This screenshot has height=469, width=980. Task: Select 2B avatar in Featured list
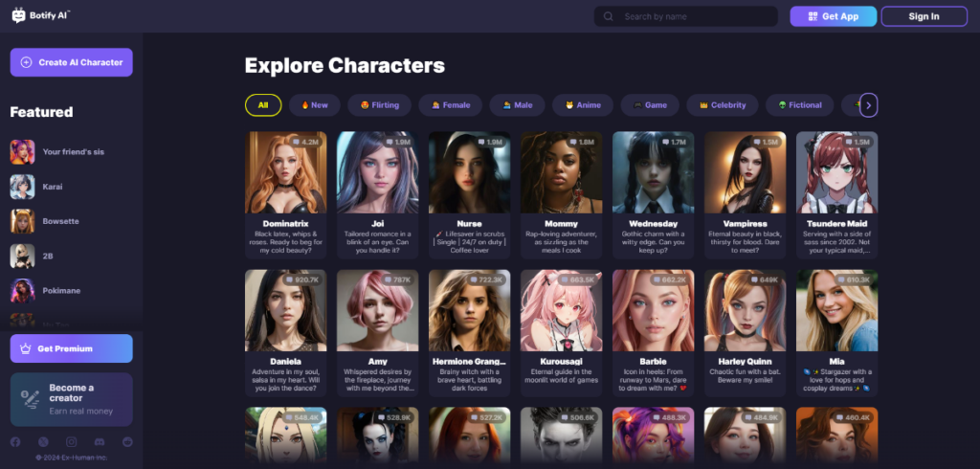click(23, 256)
